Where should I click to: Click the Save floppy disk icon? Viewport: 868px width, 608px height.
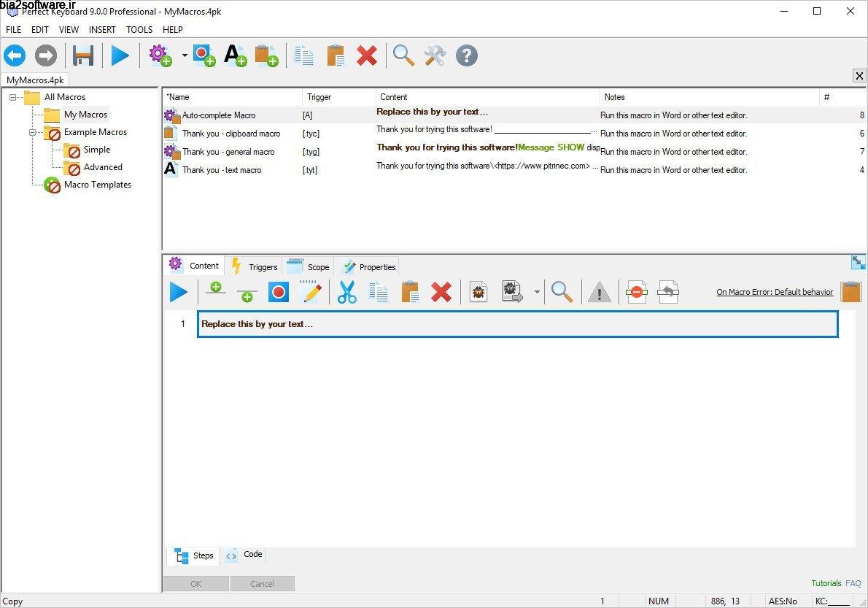click(83, 55)
